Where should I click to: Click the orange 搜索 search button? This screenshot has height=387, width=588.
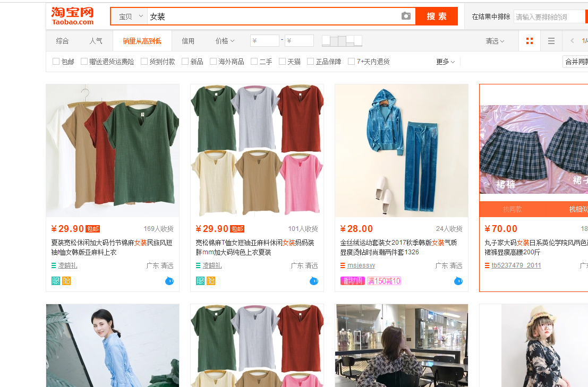436,16
